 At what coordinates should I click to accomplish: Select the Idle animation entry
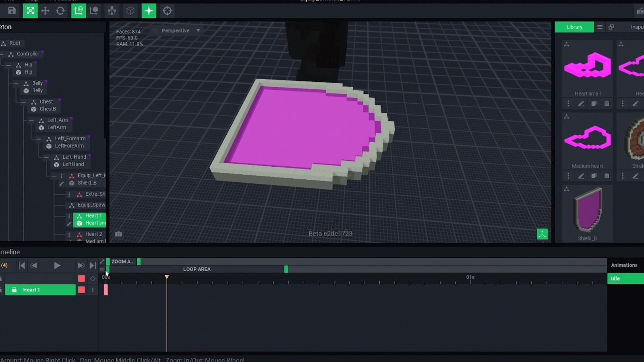click(625, 278)
